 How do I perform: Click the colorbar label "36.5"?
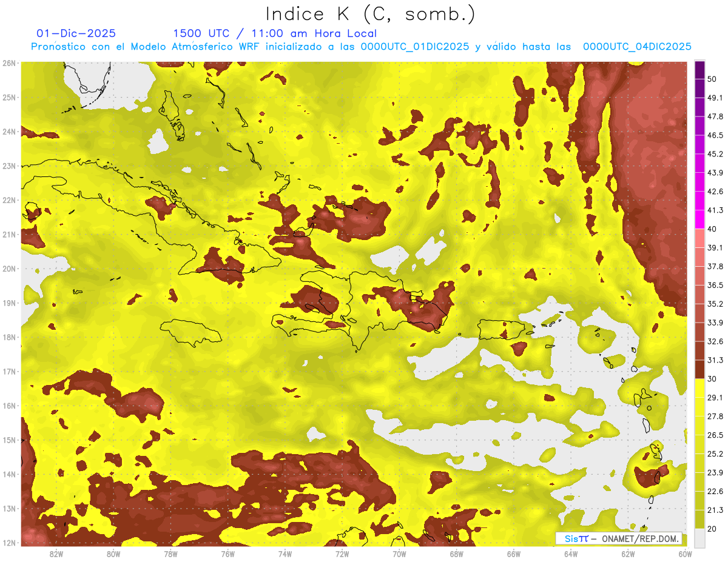715,286
